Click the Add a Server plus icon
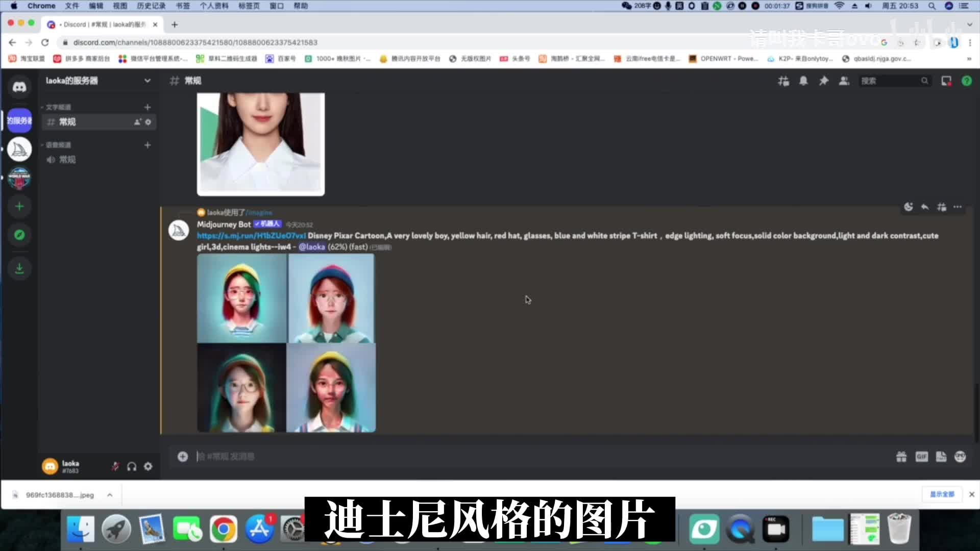This screenshot has width=980, height=551. (x=19, y=207)
